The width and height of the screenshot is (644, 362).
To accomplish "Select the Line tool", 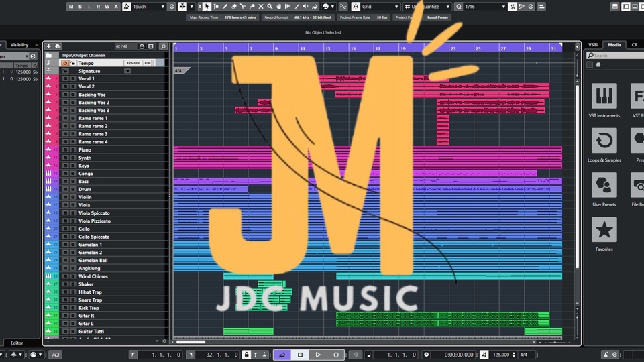I will [x=297, y=7].
